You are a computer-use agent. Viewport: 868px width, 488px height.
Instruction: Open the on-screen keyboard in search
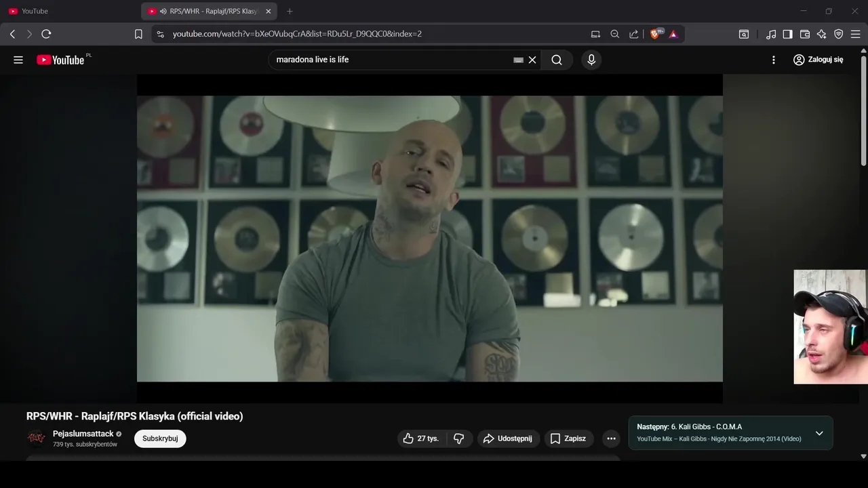(x=518, y=60)
